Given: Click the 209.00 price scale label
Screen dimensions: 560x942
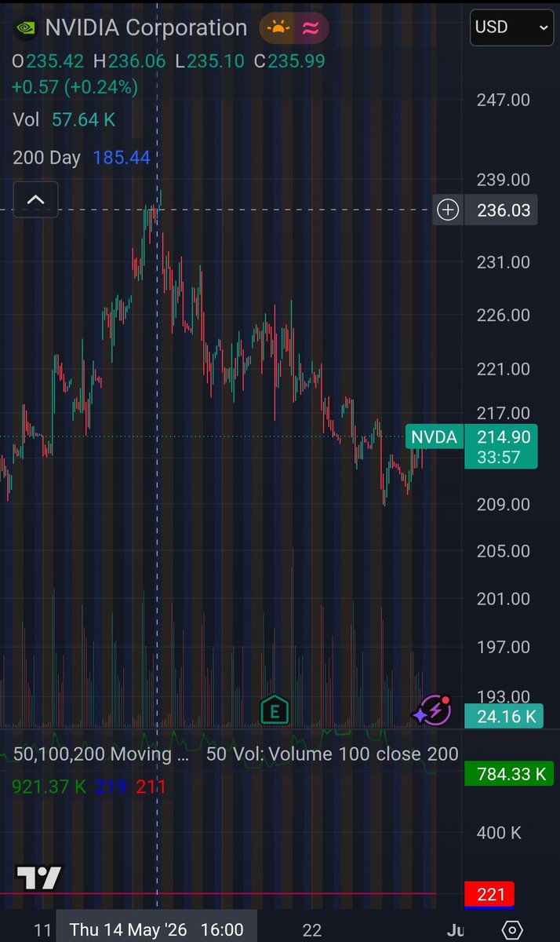Looking at the screenshot, I should (503, 504).
